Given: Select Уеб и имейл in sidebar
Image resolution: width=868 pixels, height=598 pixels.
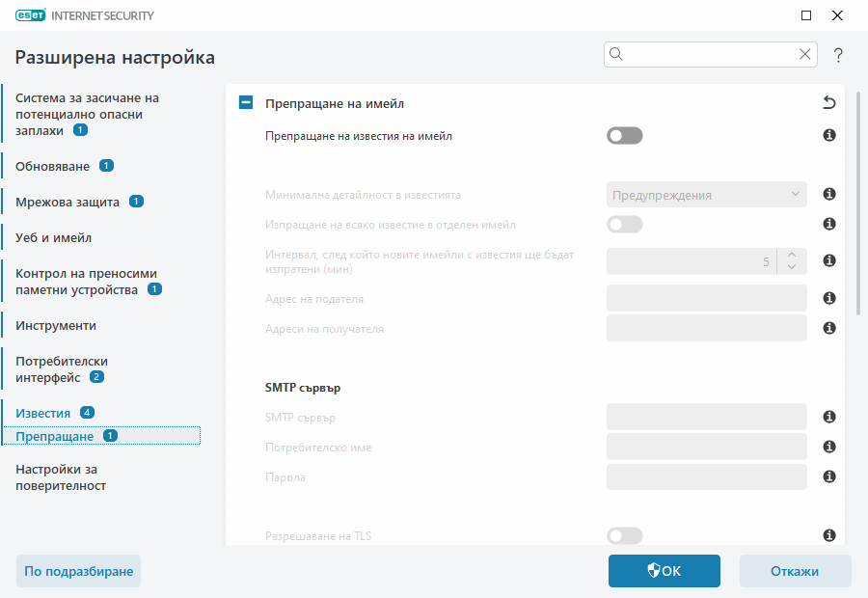Looking at the screenshot, I should coord(54,237).
